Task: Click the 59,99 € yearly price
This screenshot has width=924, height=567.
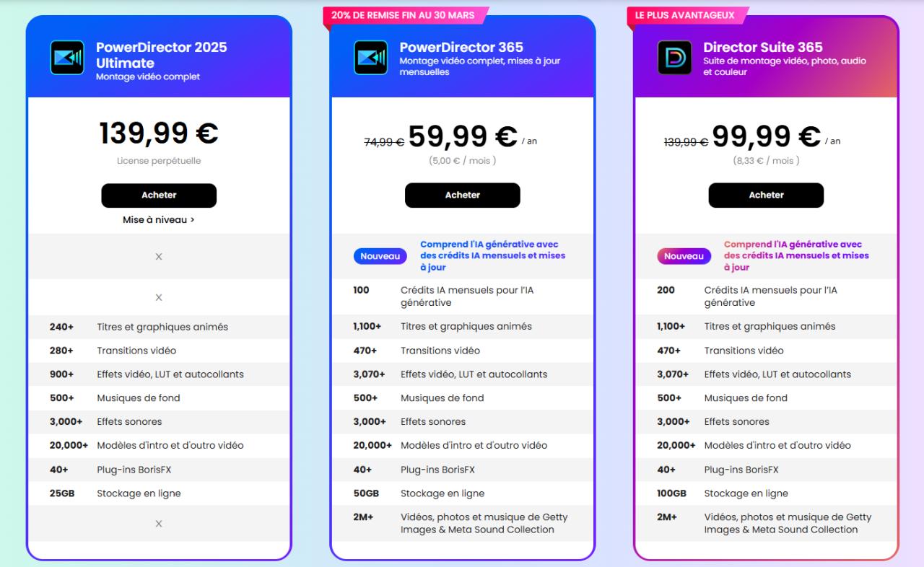Action: [x=463, y=136]
